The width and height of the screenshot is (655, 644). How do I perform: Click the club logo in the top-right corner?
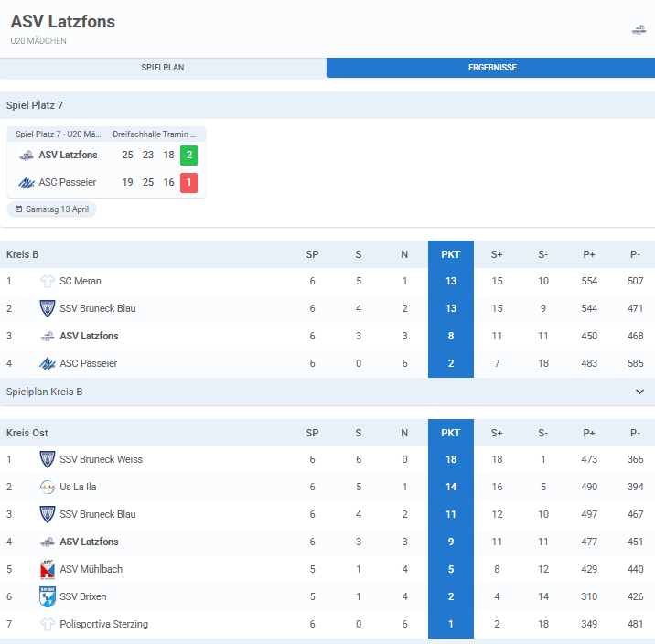pos(639,30)
